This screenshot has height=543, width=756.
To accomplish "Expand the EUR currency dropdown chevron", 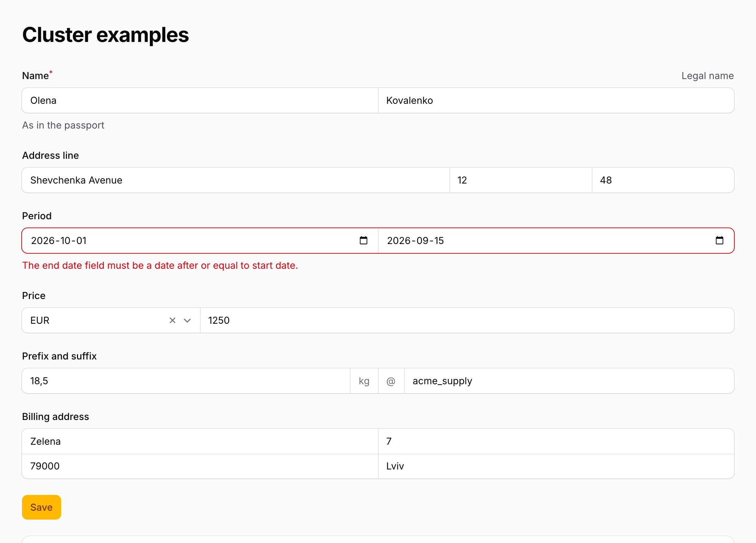I will 187,320.
